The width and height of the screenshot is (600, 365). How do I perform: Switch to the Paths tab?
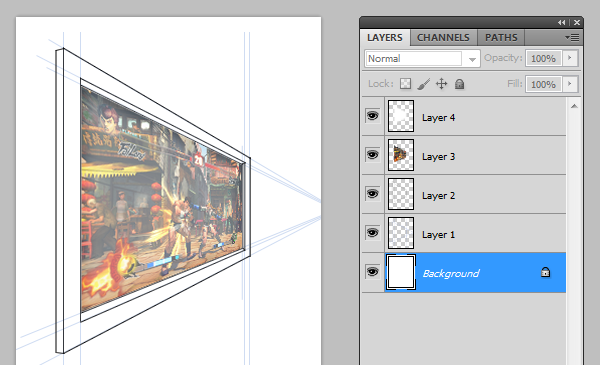coord(501,37)
